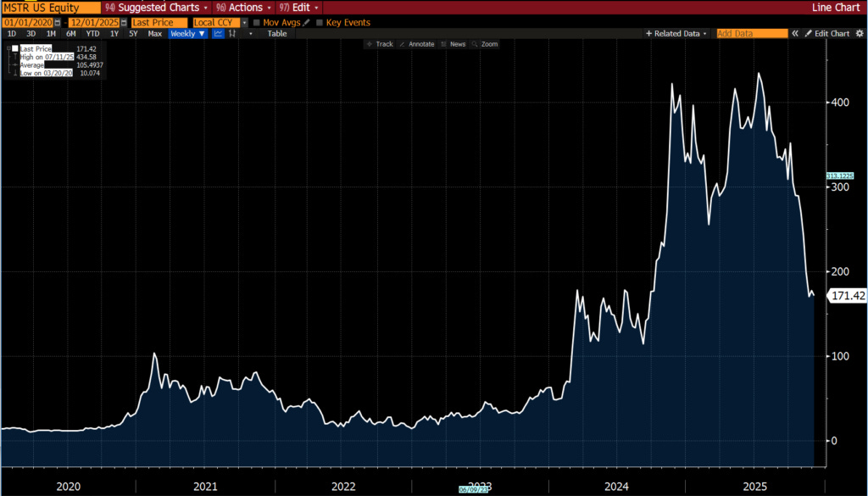
Task: Show News on the chart
Action: point(453,44)
